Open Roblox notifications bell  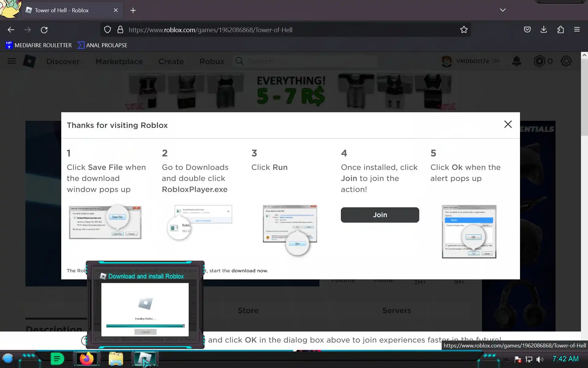516,61
